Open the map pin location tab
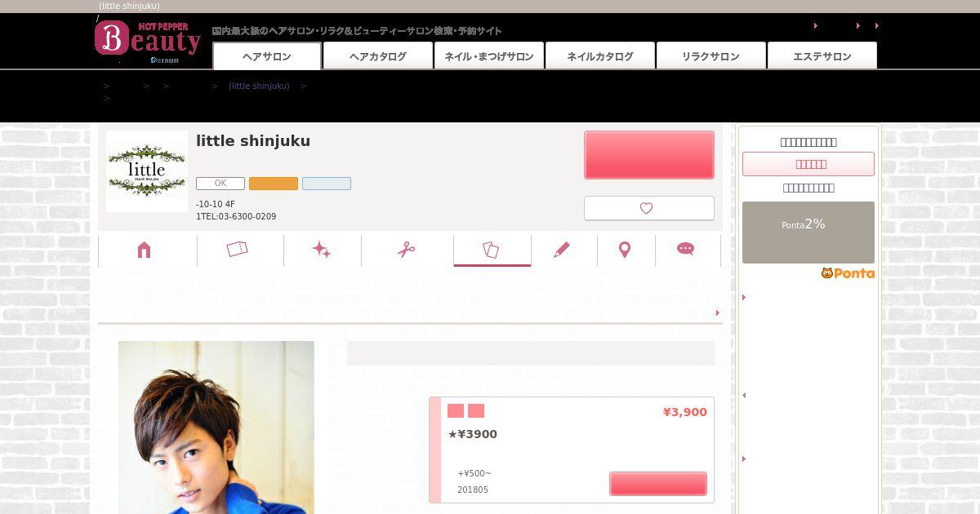This screenshot has height=514, width=980. tap(625, 250)
